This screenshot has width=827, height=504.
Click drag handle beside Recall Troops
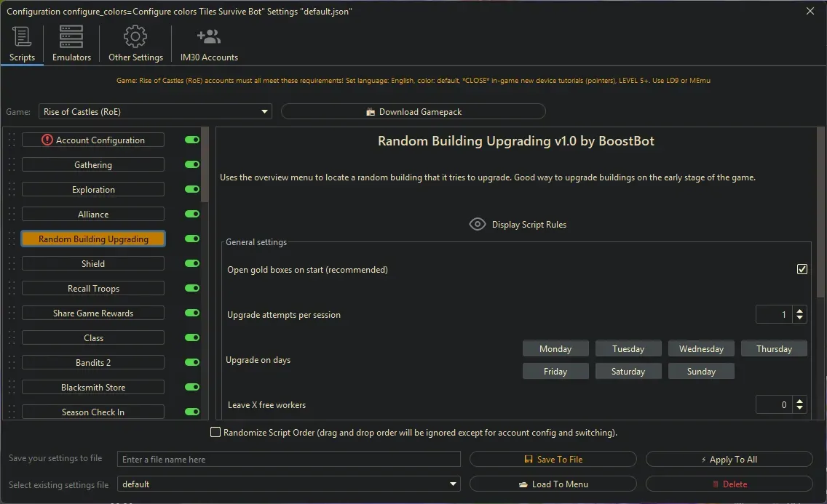pyautogui.click(x=12, y=288)
